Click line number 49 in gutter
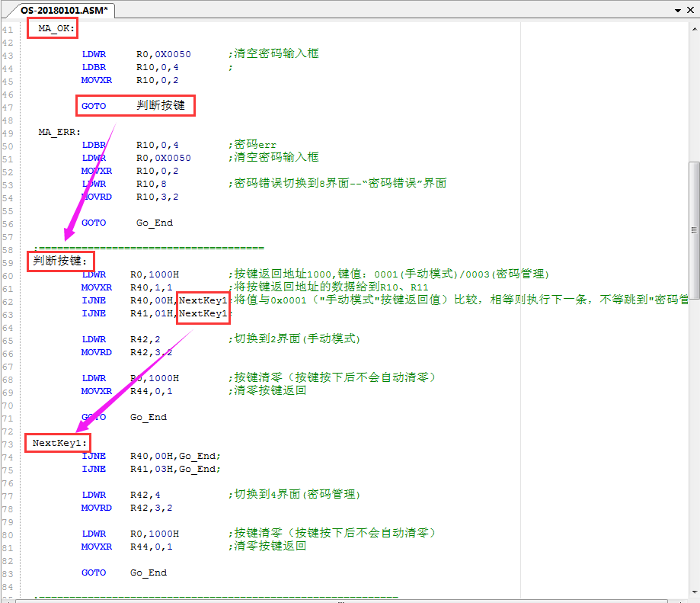Viewport: 700px width, 603px height. 8,133
